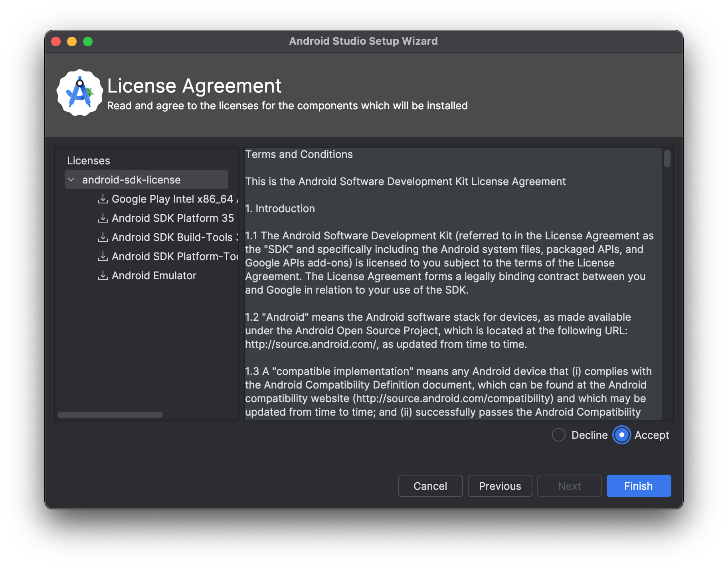Select the Accept radio button
Viewport: 728px width, 568px height.
pyautogui.click(x=621, y=435)
